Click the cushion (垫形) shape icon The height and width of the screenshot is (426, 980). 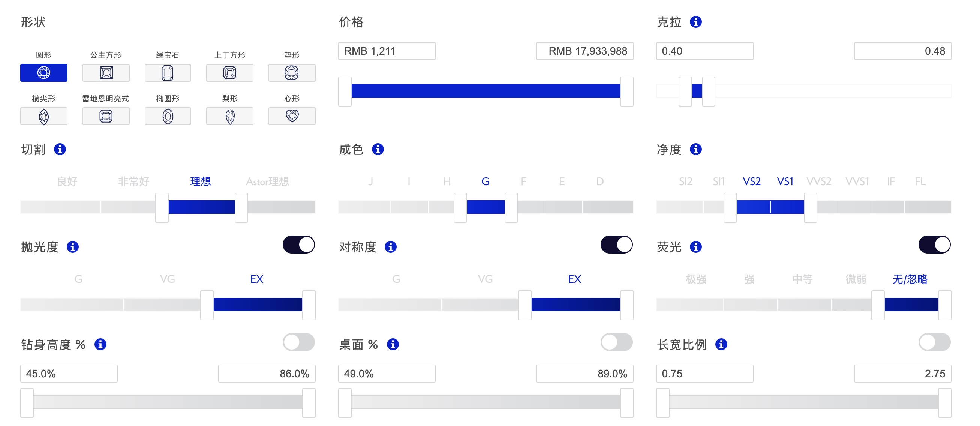point(292,73)
